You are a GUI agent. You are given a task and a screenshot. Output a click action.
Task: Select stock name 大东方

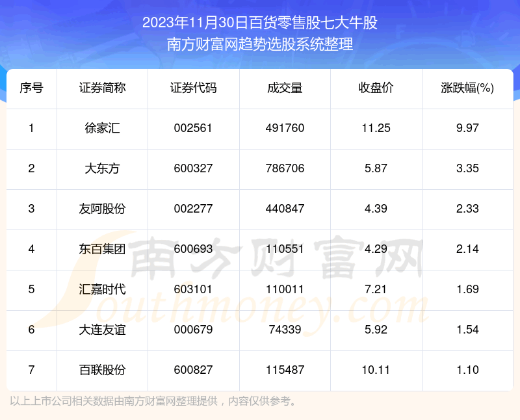click(102, 168)
